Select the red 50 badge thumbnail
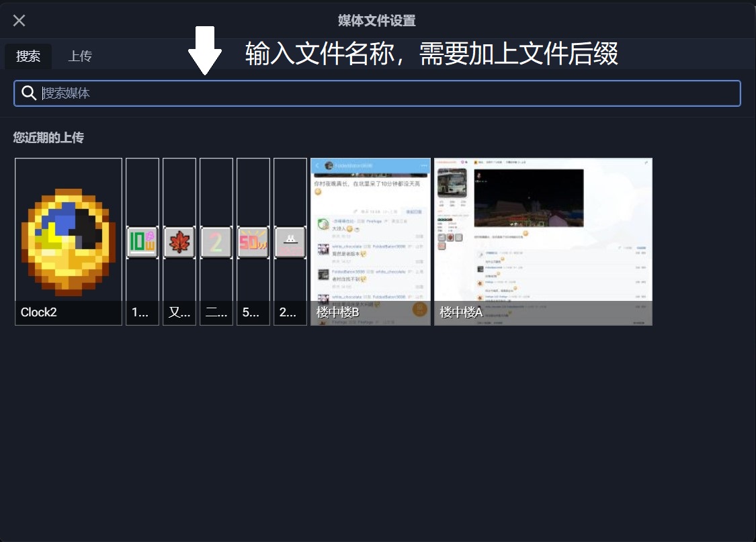 click(x=253, y=241)
